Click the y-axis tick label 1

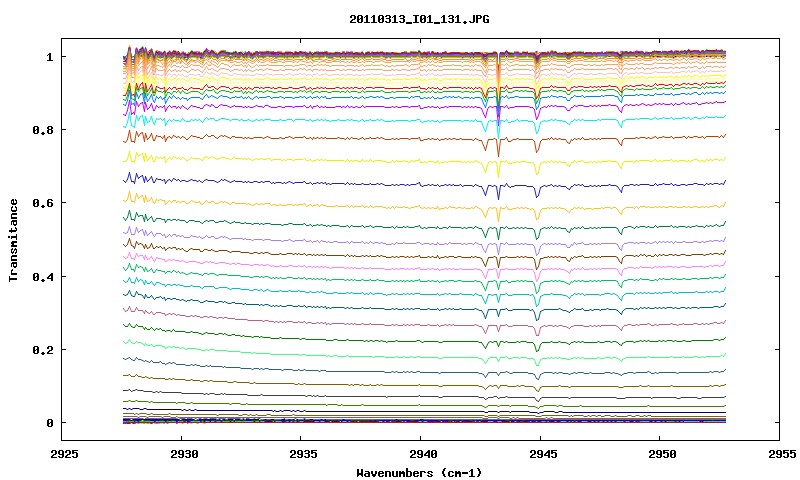pyautogui.click(x=49, y=57)
